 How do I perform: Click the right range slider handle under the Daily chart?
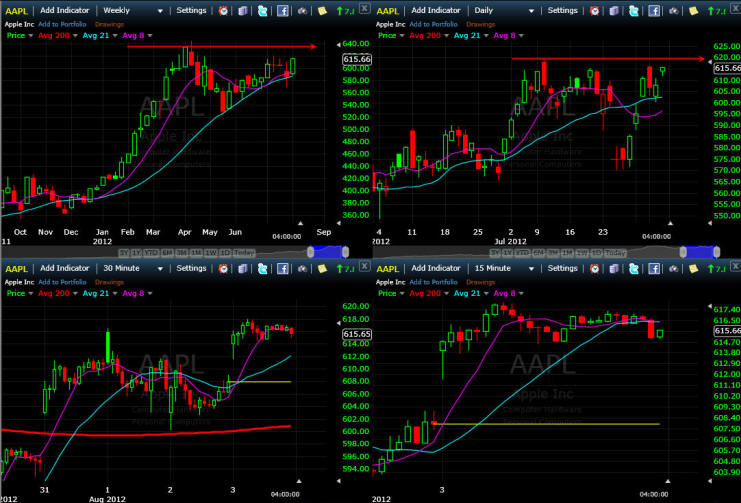point(717,252)
